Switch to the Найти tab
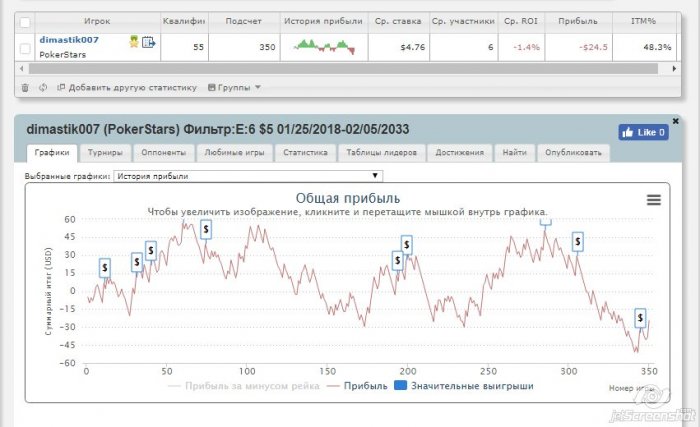Viewport: 700px width, 427px height. pyautogui.click(x=514, y=153)
